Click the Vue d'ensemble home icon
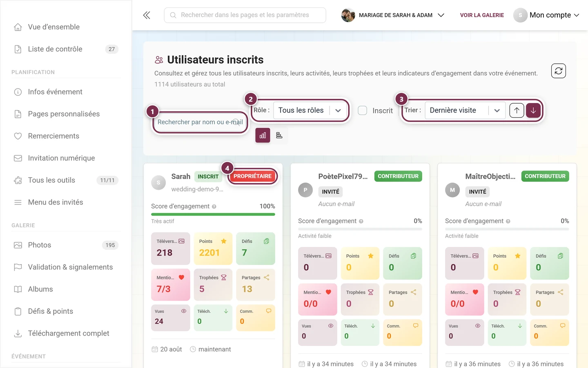Image resolution: width=588 pixels, height=368 pixels. click(x=18, y=27)
